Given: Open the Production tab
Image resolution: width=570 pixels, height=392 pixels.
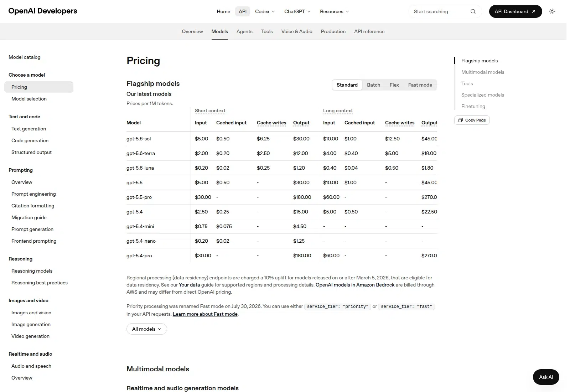Looking at the screenshot, I should point(333,31).
